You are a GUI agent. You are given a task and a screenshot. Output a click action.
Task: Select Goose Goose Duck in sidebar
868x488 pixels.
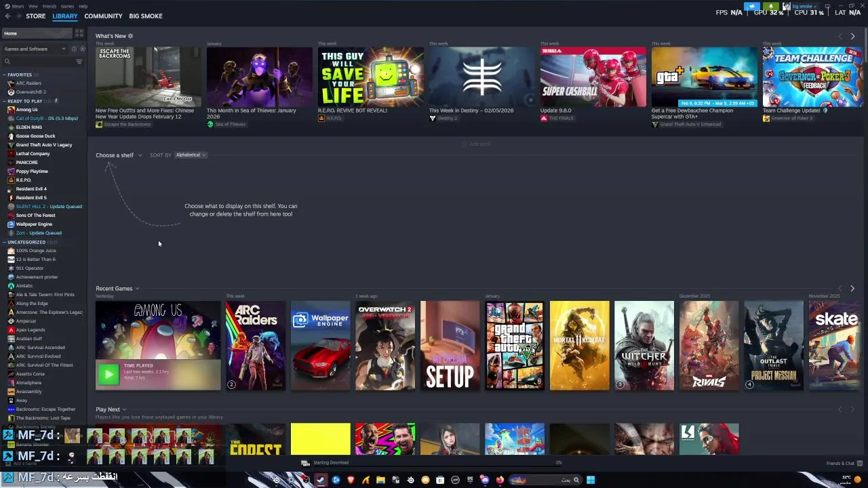pos(36,136)
